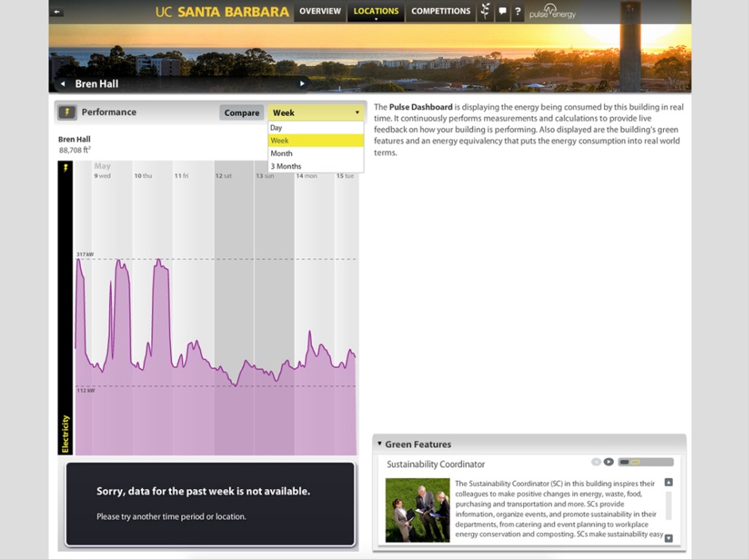Click the Electricity label on the chart
The width and height of the screenshot is (749, 560).
point(65,434)
